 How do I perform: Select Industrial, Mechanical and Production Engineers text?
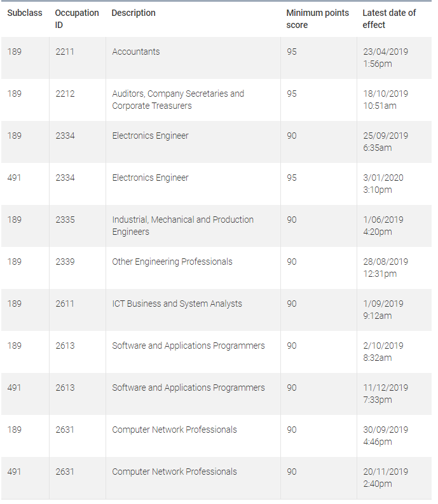(x=182, y=225)
